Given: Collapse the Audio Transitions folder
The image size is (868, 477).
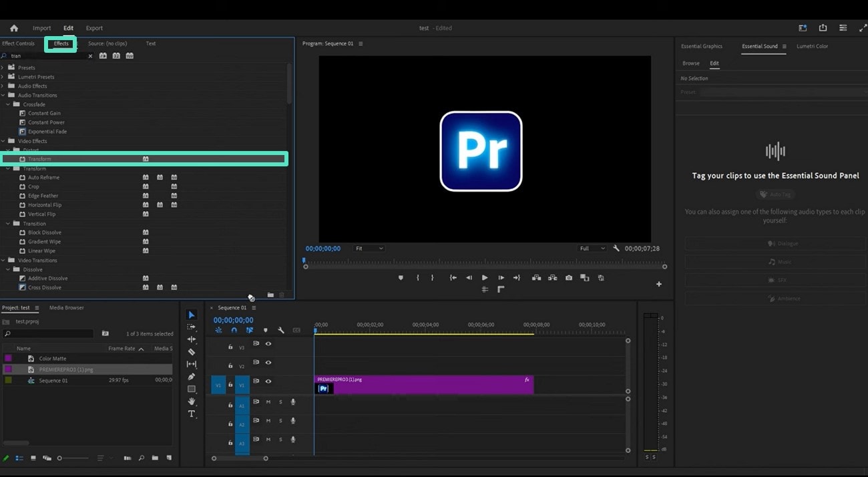Looking at the screenshot, I should point(3,95).
